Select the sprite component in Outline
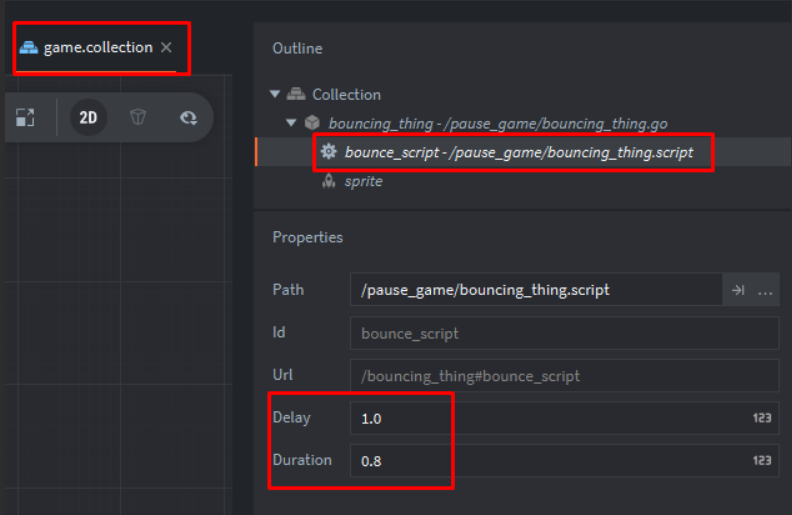The image size is (792, 515). 363,181
